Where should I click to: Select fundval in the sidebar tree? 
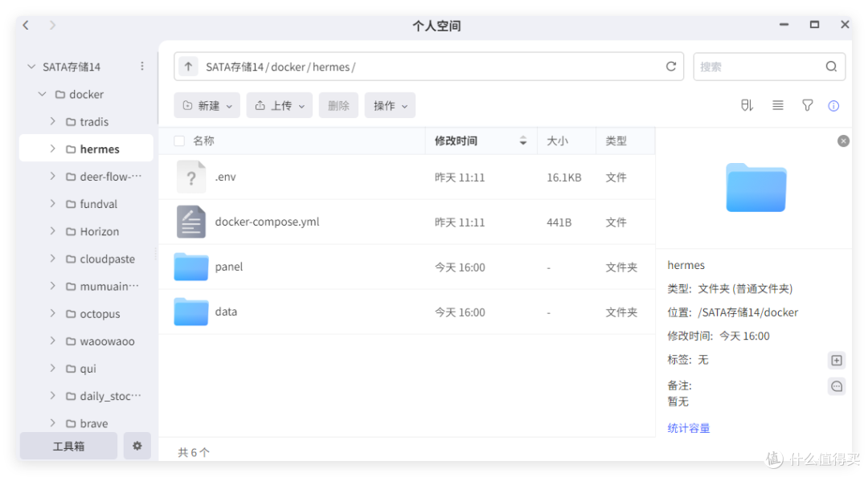(x=99, y=204)
